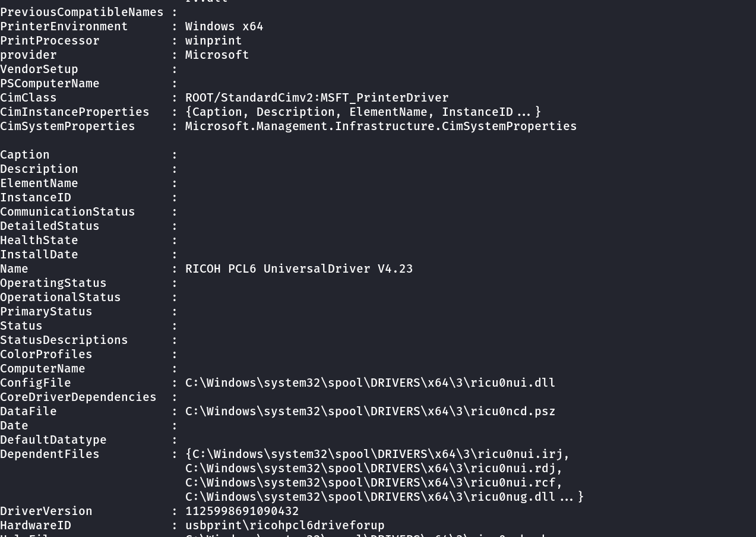Click the DataFile path ending in ricu0ncd.psz

pyautogui.click(x=370, y=412)
